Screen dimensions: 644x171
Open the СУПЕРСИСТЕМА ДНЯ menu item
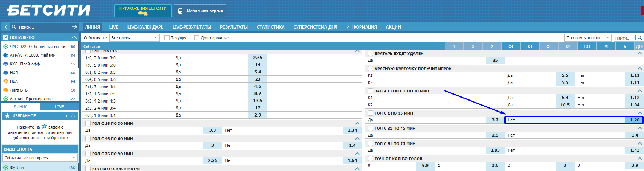tap(315, 27)
